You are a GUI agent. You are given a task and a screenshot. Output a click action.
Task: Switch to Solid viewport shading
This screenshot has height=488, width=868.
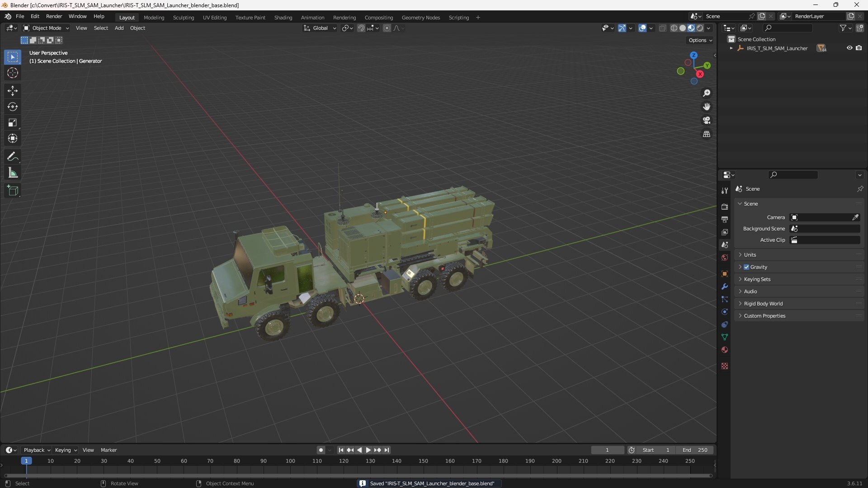[x=683, y=28]
